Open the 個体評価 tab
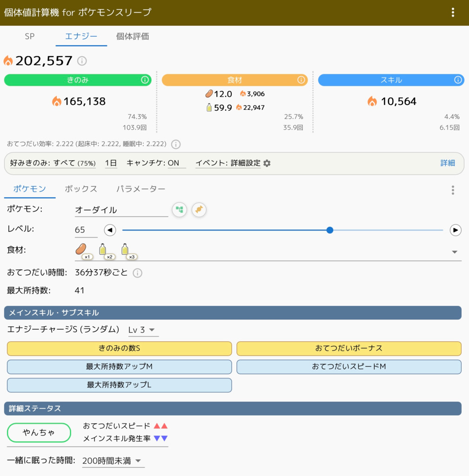This screenshot has height=476, width=469. tap(133, 36)
